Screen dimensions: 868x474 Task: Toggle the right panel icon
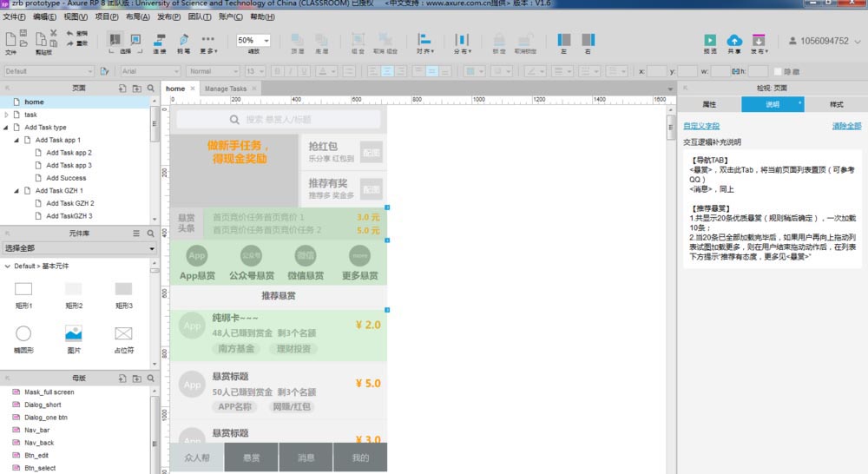click(x=588, y=39)
